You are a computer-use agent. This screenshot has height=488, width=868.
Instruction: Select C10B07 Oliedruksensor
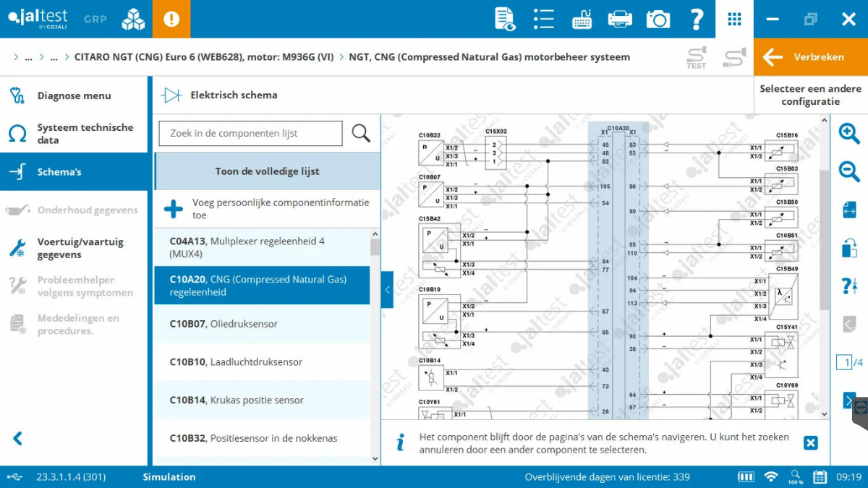pos(262,324)
